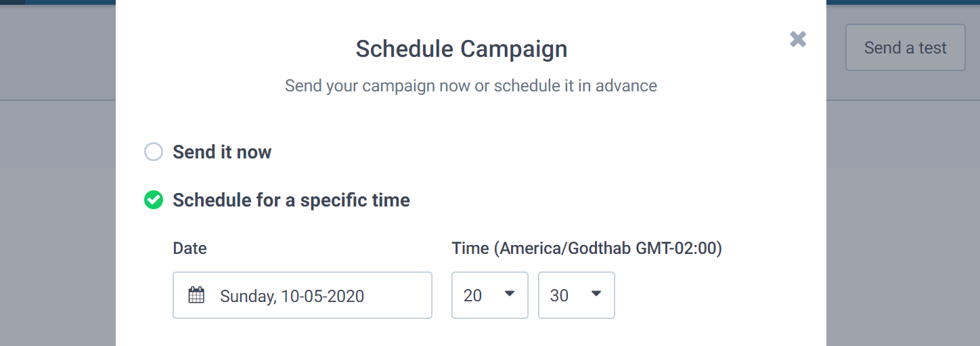Screen dimensions: 980x346
Task: Open the minutes dropdown showing 30
Action: (576, 295)
